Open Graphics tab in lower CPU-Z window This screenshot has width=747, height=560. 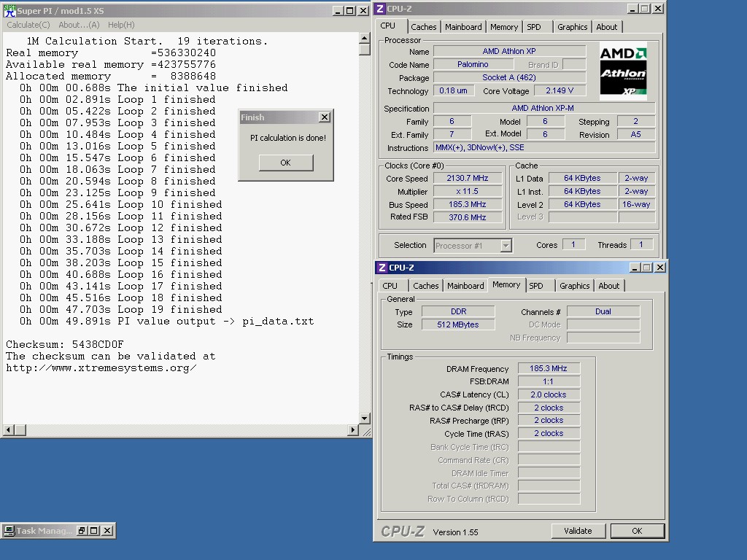(574, 286)
